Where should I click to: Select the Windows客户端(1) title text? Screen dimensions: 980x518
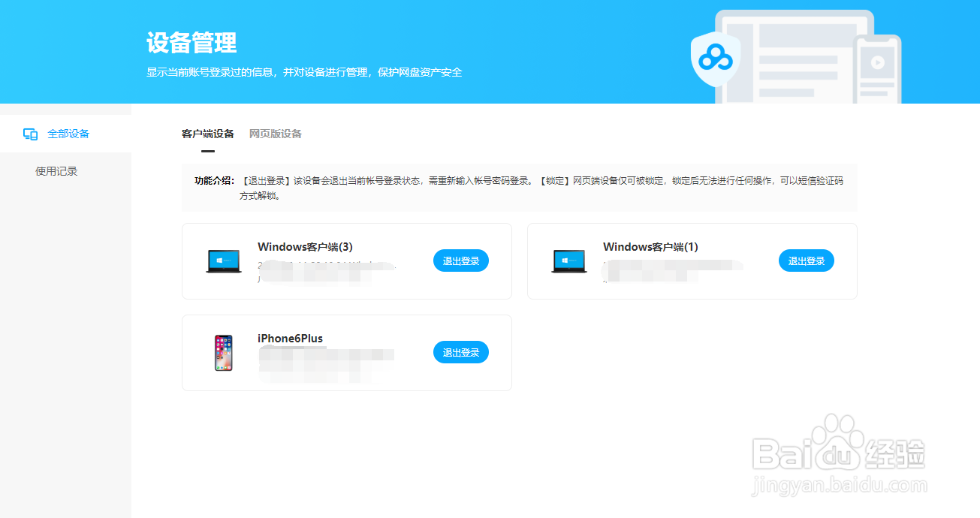[650, 246]
